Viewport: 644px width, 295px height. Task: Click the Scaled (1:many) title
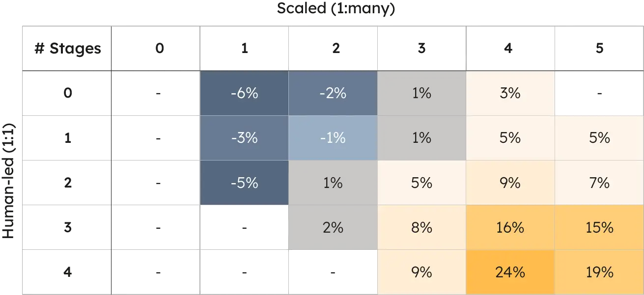336,9
